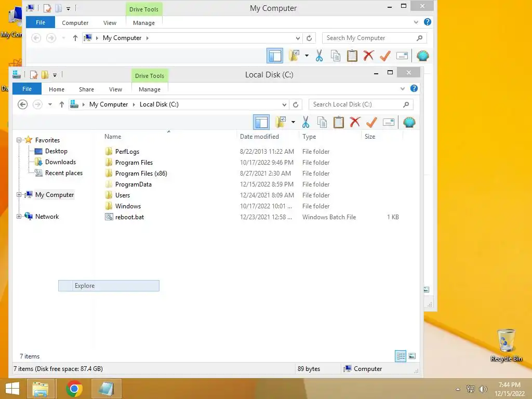Image resolution: width=532 pixels, height=399 pixels.
Task: Expand address bar history dropdown in Local Disk
Action: point(284,104)
